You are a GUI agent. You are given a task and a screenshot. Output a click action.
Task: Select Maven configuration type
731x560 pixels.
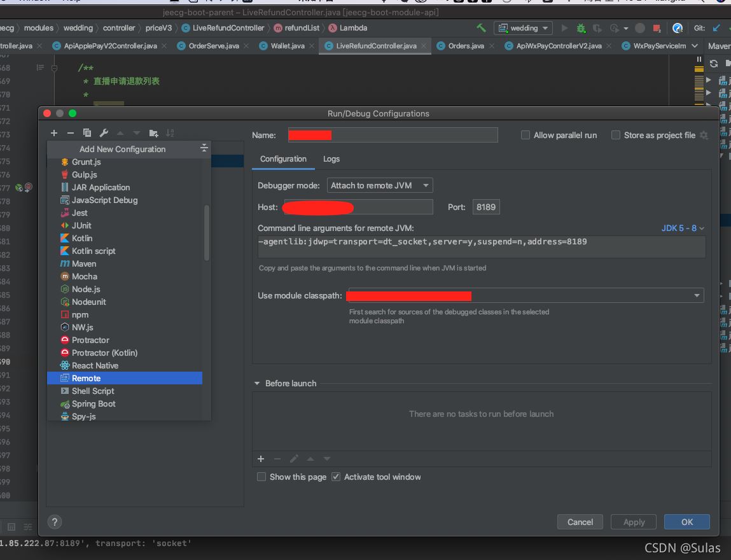tap(125, 264)
